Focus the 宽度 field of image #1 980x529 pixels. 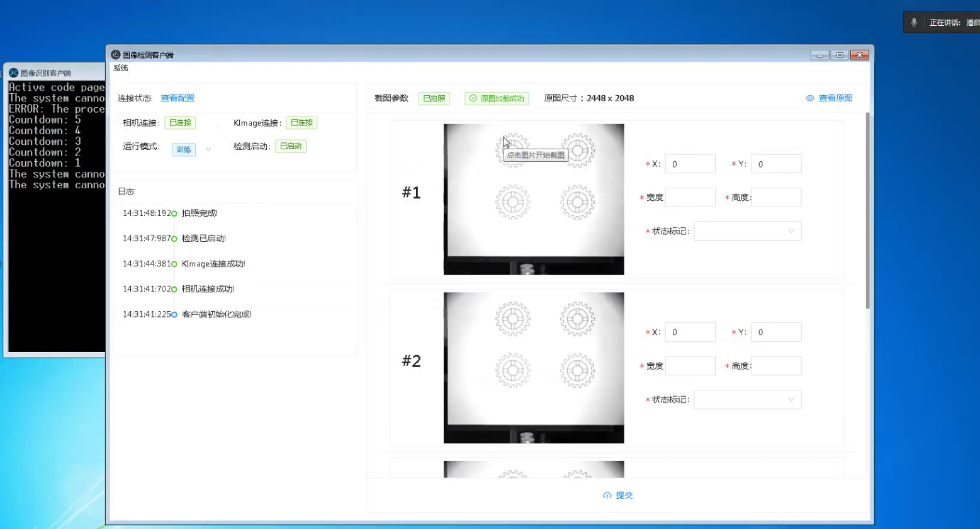690,197
